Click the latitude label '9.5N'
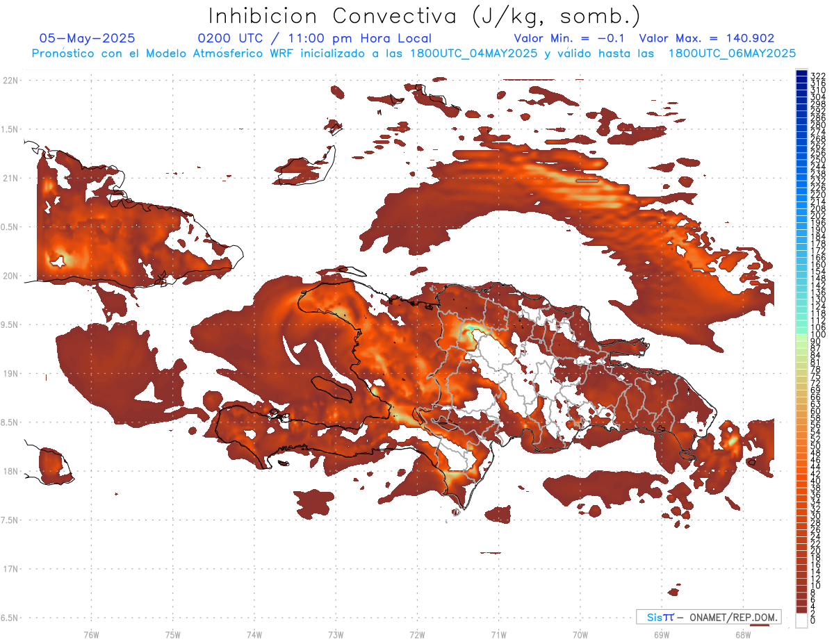834x644 pixels. click(10, 325)
